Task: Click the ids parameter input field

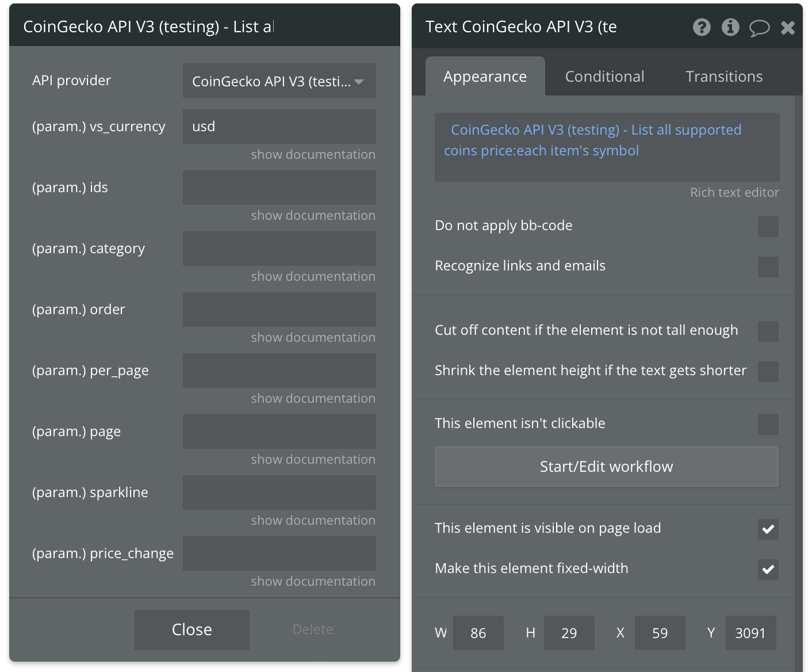Action: point(279,188)
